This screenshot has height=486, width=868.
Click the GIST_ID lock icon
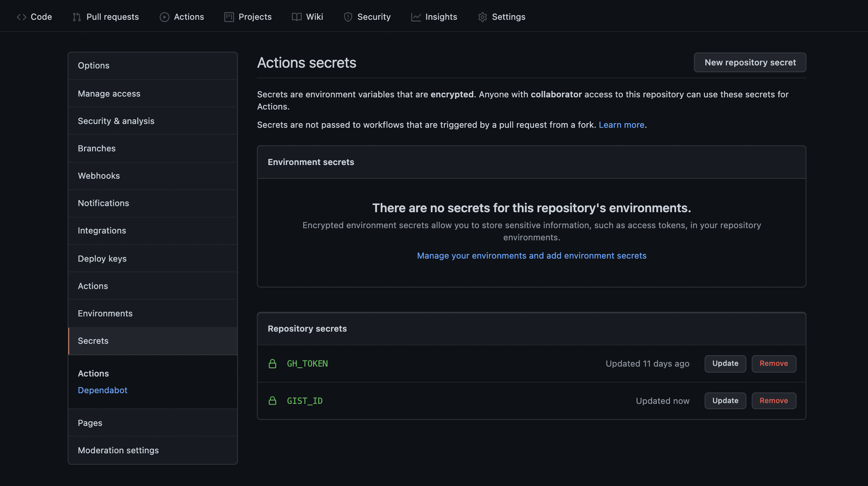coord(272,401)
